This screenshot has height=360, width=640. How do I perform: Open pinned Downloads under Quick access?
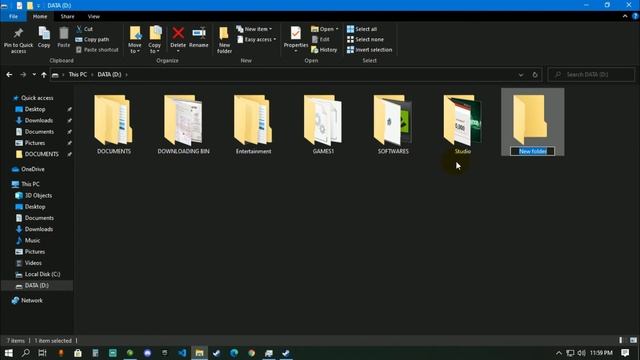pyautogui.click(x=39, y=120)
